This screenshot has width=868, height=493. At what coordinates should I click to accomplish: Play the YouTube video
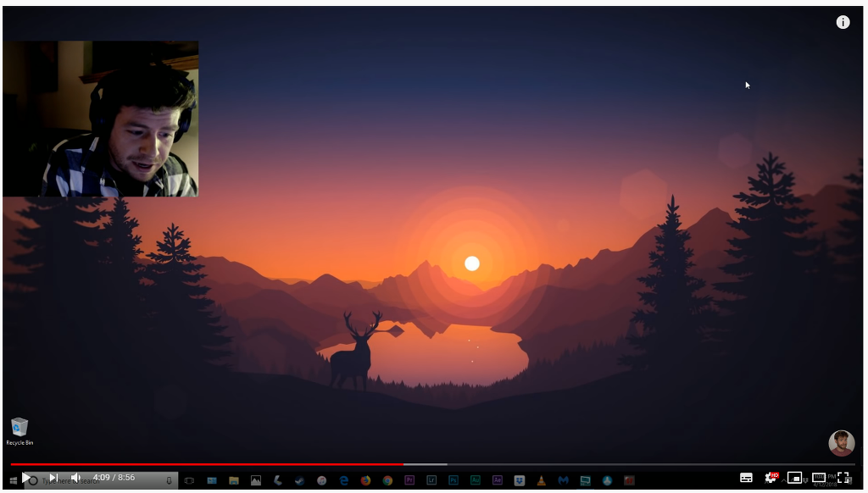point(26,478)
